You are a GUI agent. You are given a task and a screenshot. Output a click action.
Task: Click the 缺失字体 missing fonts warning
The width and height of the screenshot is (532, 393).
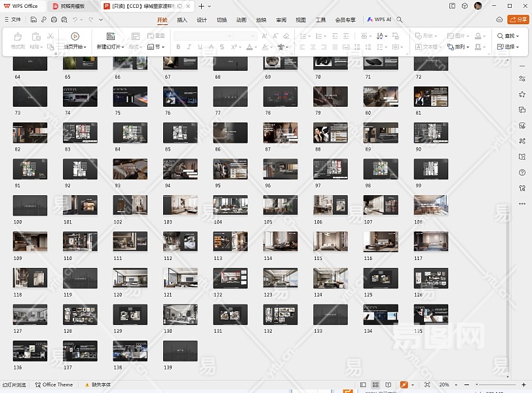(x=98, y=385)
